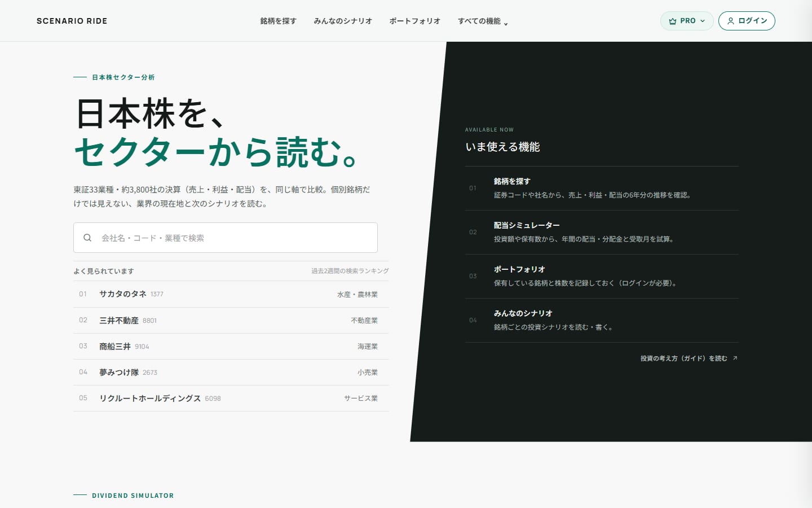Click the crown icon in the PRO button
The width and height of the screenshot is (812, 508).
672,21
